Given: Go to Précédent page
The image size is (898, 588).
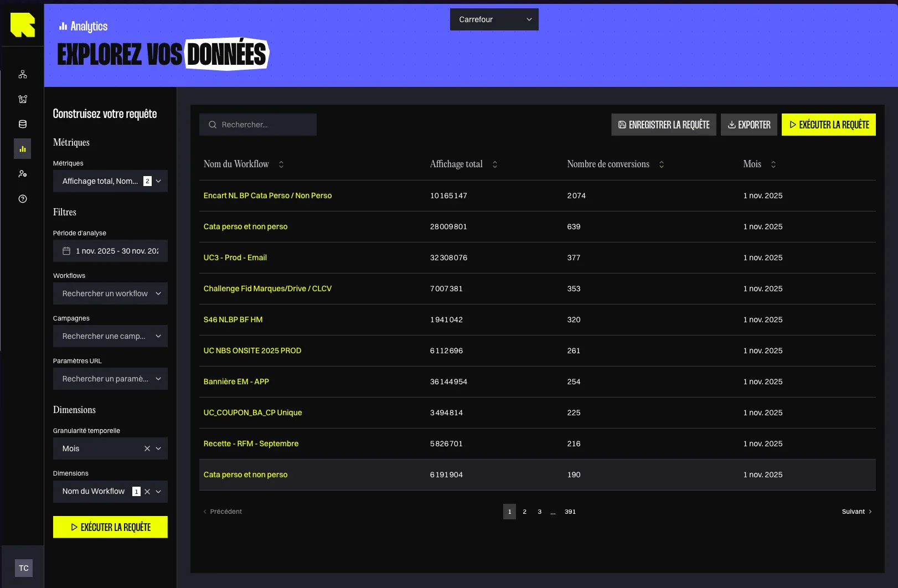Looking at the screenshot, I should pos(223,512).
